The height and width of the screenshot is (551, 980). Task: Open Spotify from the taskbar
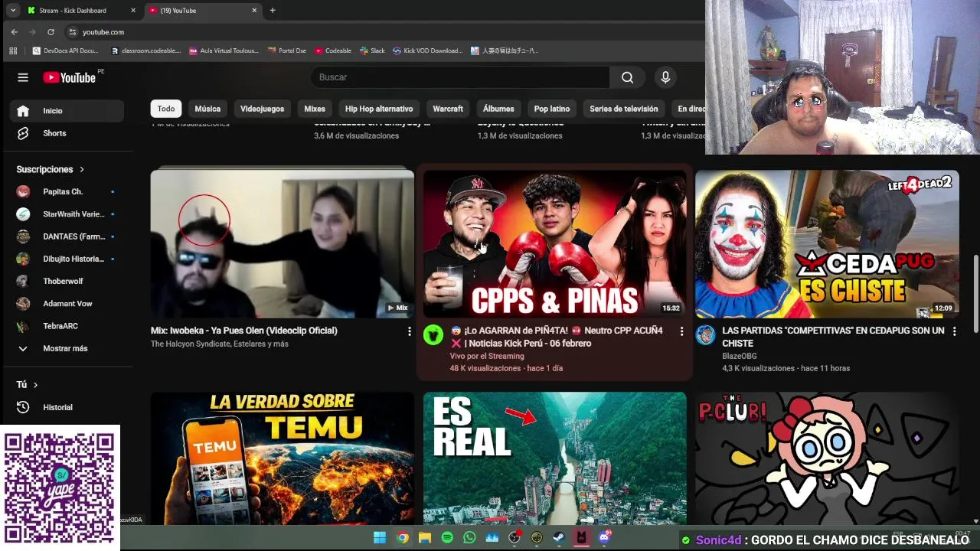click(447, 538)
